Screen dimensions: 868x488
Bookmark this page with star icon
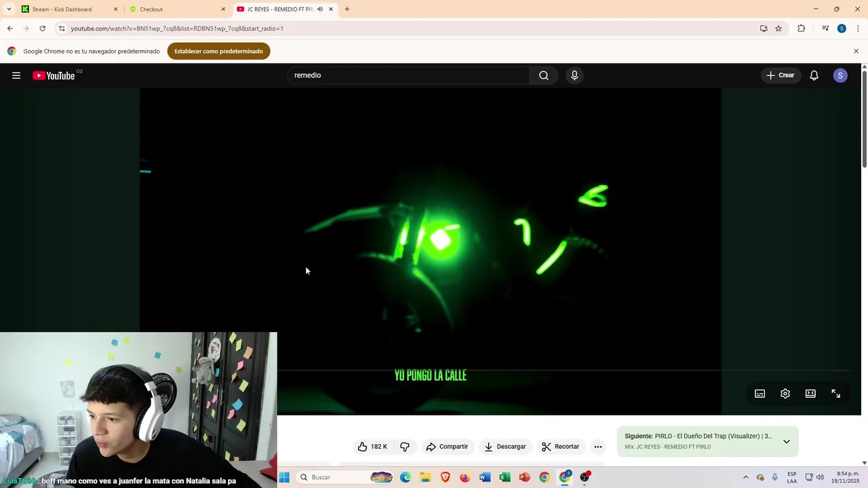[x=778, y=28]
